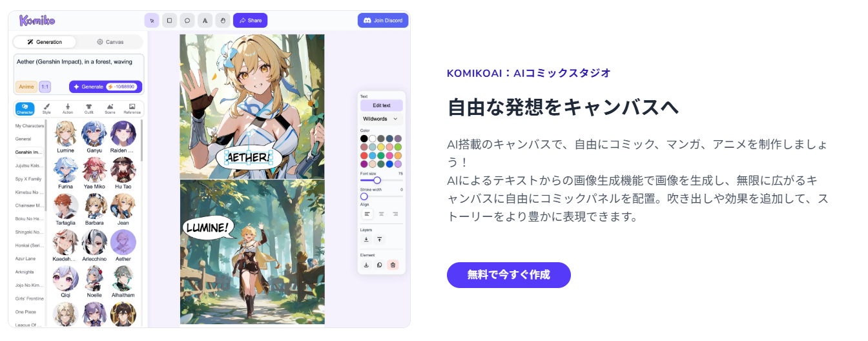
Task: Select the hand pan tool
Action: (x=223, y=20)
